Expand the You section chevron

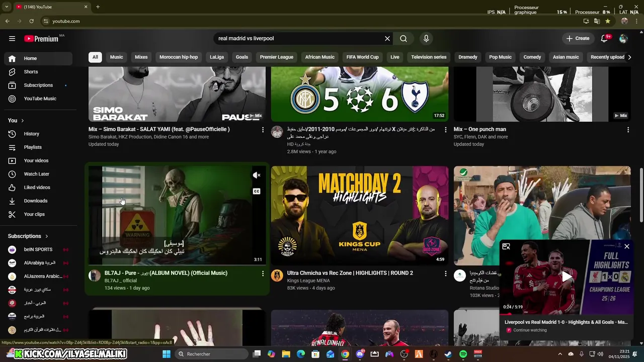pos(22,121)
